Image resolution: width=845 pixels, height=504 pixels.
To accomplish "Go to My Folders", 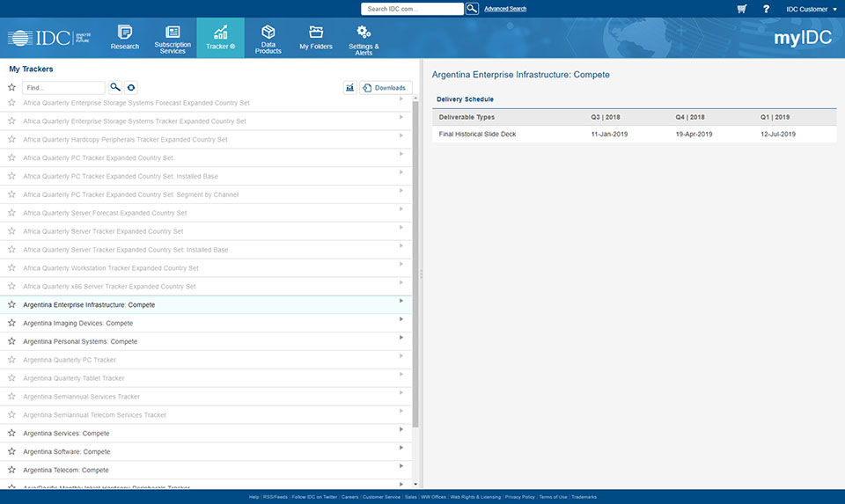I will coord(316,38).
